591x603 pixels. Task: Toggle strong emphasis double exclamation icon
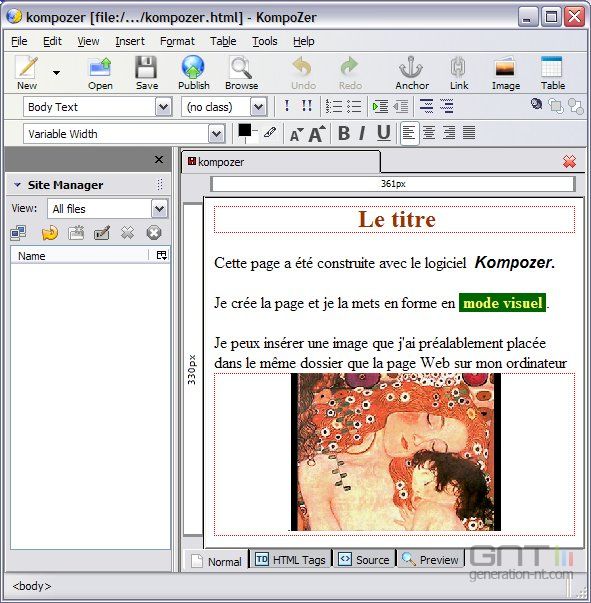pyautogui.click(x=306, y=106)
